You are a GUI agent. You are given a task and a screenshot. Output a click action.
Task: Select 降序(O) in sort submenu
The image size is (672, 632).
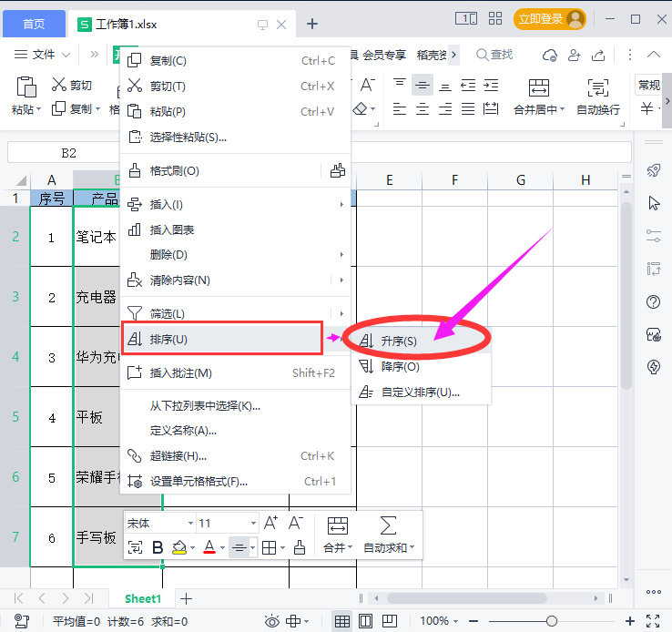421,366
